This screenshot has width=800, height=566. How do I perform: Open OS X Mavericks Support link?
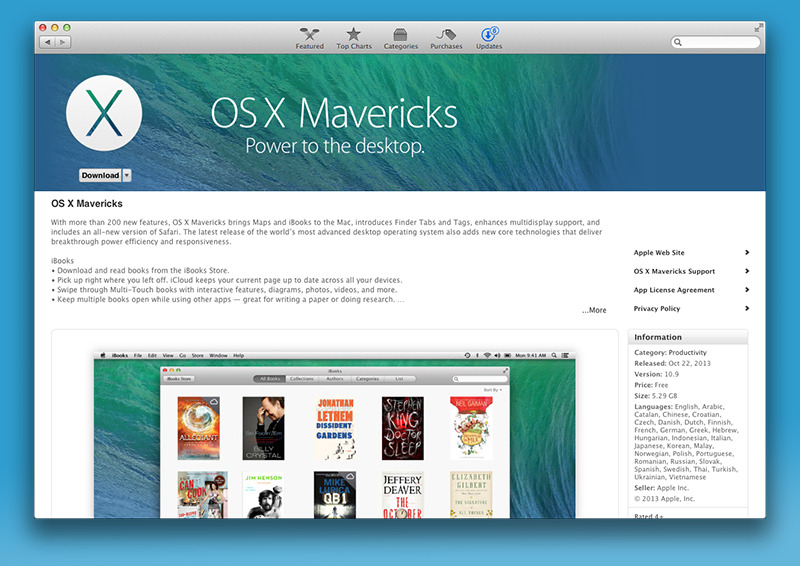[x=674, y=271]
